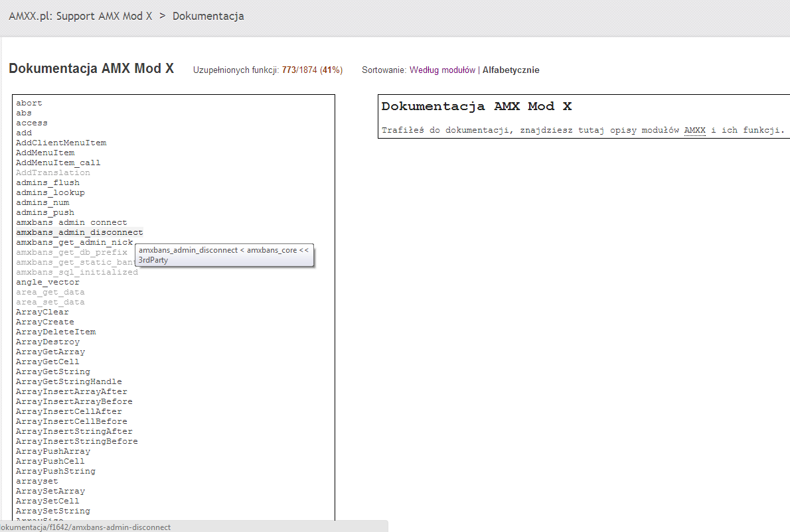Open area_get_data entry

(50, 293)
